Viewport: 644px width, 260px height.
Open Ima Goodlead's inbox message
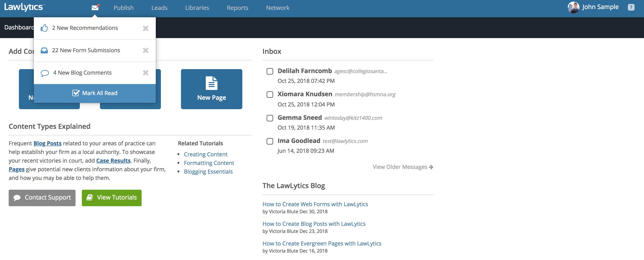[x=299, y=141]
